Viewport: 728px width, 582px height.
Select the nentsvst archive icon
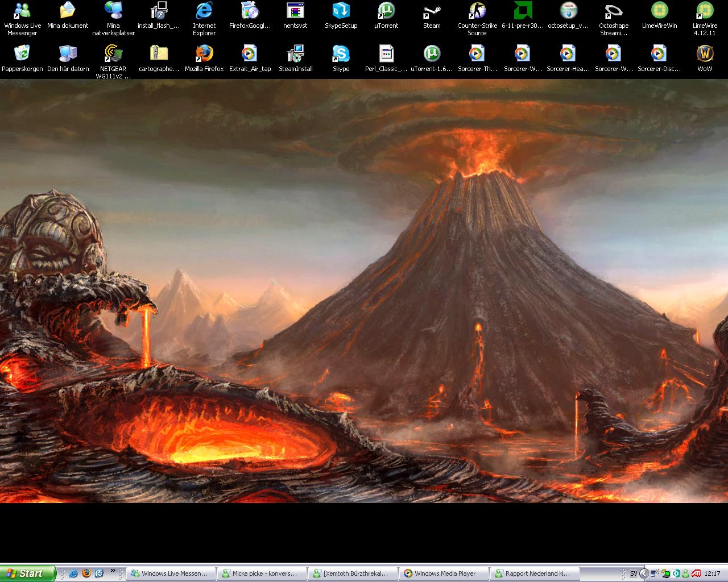point(295,15)
